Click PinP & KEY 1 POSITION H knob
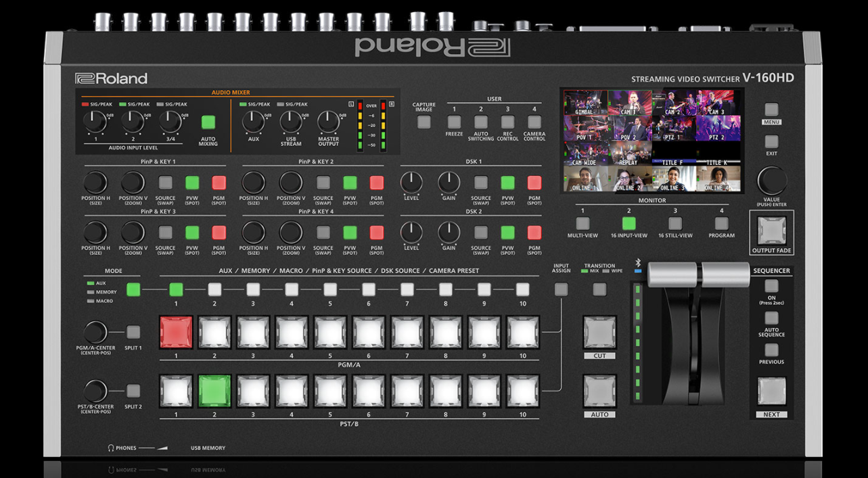Image resolution: width=868 pixels, height=478 pixels. pos(95,183)
